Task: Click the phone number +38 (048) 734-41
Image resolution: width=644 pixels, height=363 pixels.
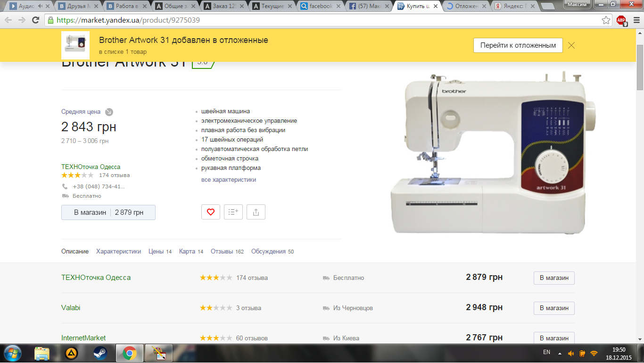Action: [x=99, y=186]
